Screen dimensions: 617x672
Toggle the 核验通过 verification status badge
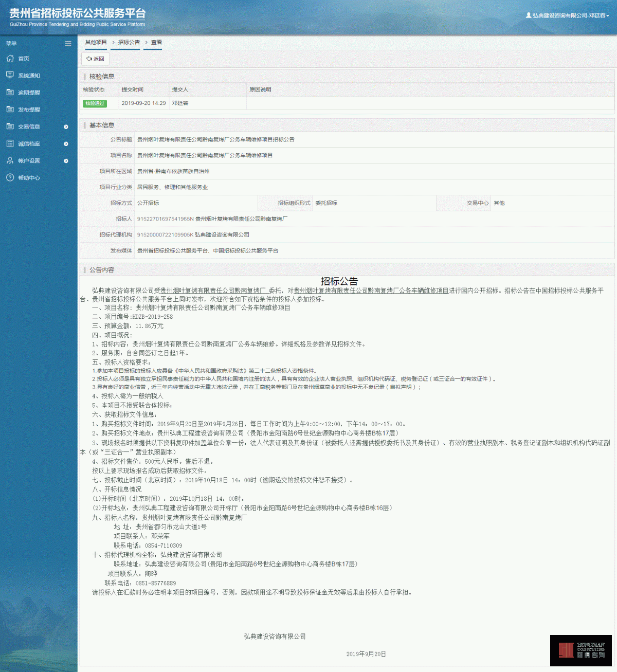95,103
